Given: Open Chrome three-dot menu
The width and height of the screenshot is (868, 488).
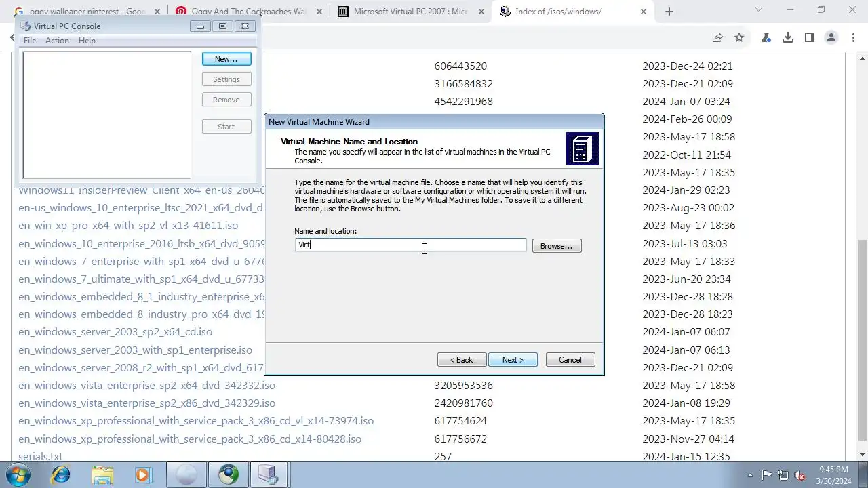Looking at the screenshot, I should pyautogui.click(x=852, y=38).
